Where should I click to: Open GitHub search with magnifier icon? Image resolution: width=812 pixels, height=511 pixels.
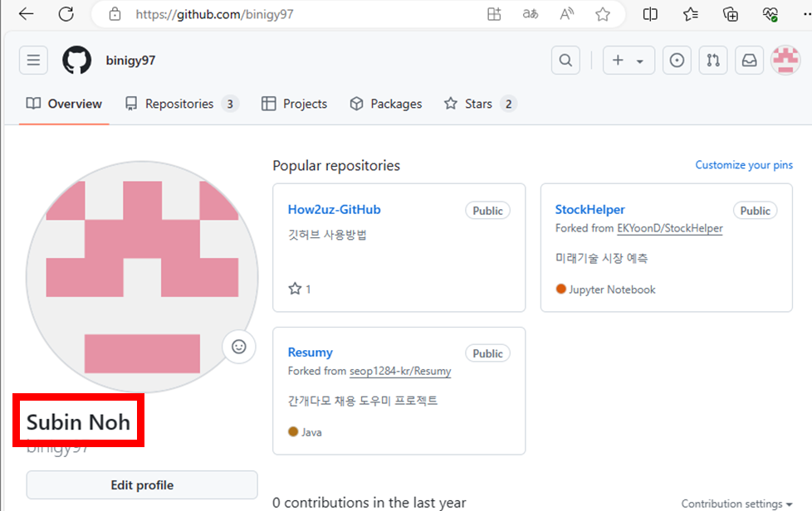coord(565,60)
